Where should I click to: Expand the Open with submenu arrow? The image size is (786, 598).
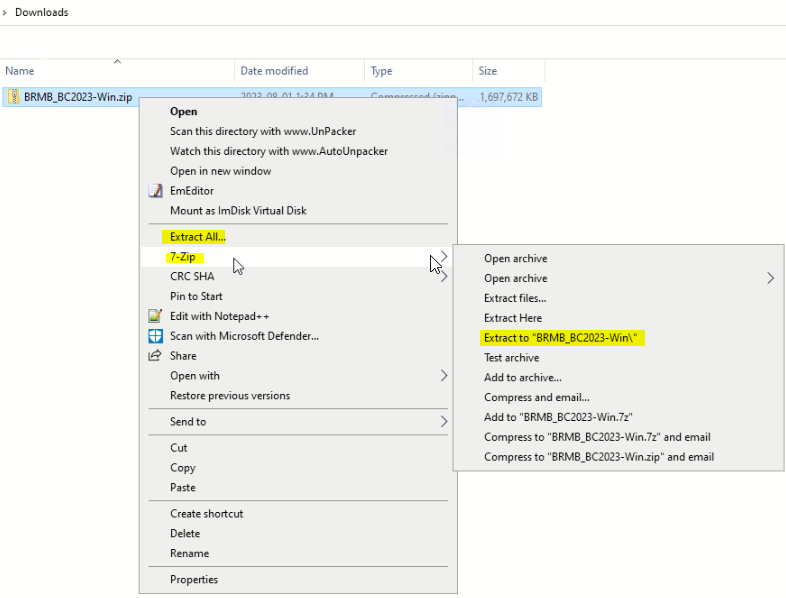pyautogui.click(x=444, y=376)
